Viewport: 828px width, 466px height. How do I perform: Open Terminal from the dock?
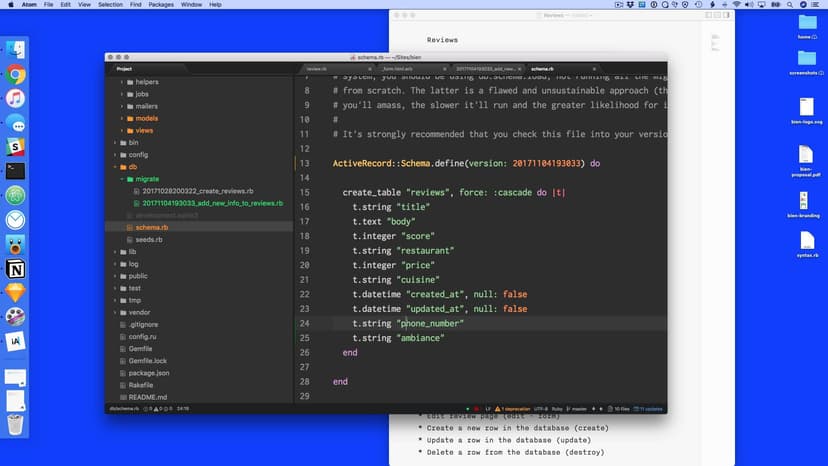tap(15, 171)
